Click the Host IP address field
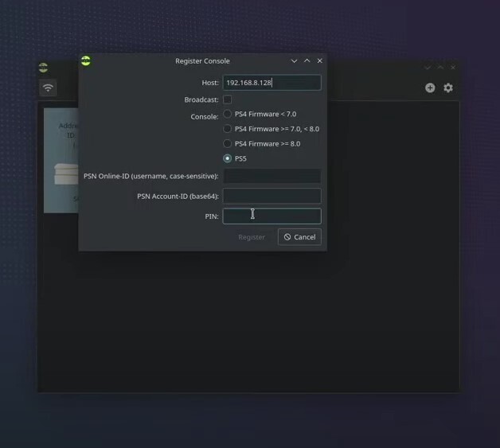Screen dimensions: 500x448 point(271,83)
